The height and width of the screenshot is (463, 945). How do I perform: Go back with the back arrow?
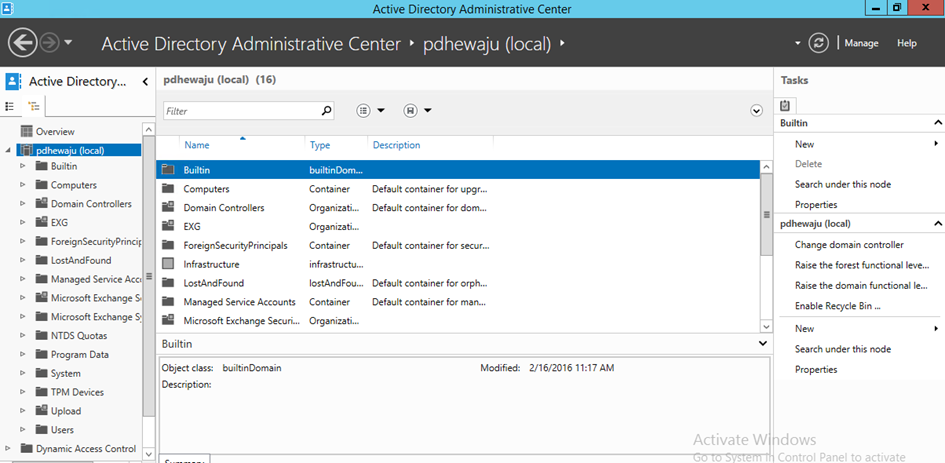pyautogui.click(x=22, y=43)
